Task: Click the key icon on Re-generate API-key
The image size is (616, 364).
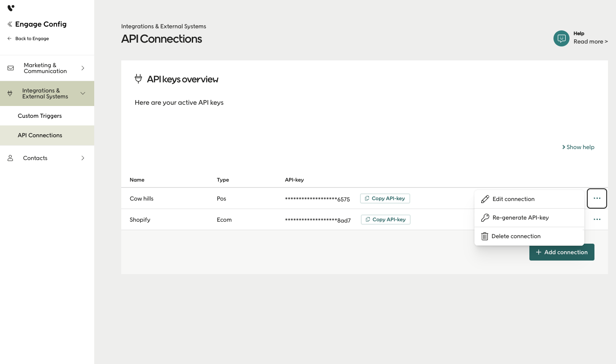Action: (x=485, y=217)
